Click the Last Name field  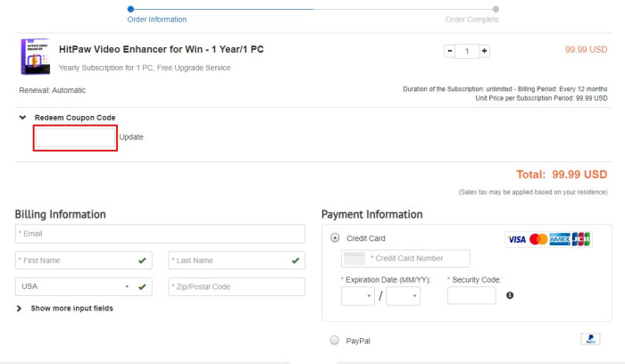click(x=237, y=261)
